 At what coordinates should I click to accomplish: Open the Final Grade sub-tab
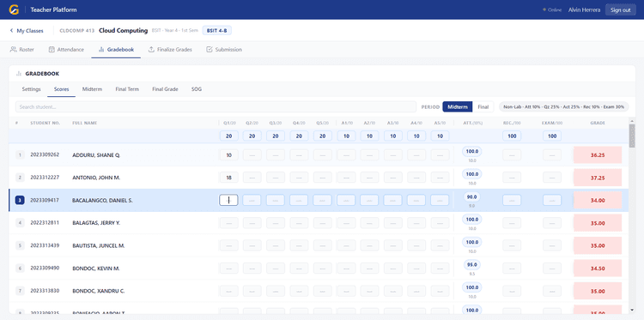165,89
